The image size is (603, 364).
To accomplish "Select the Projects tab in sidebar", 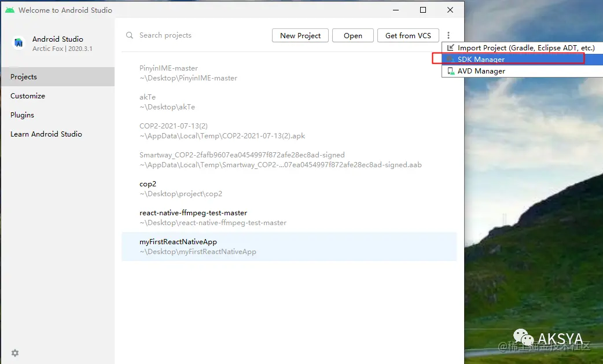I will (x=58, y=77).
